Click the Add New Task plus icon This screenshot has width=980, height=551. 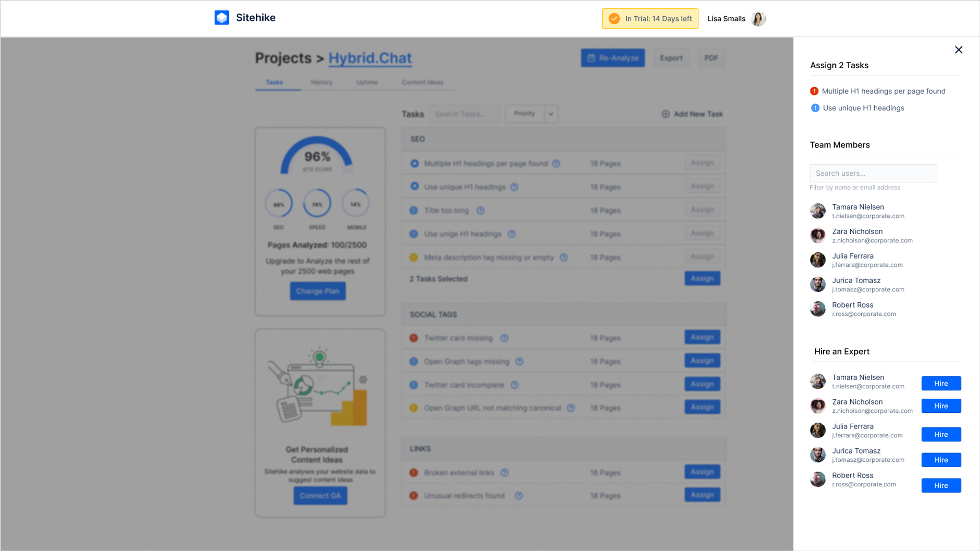click(665, 114)
